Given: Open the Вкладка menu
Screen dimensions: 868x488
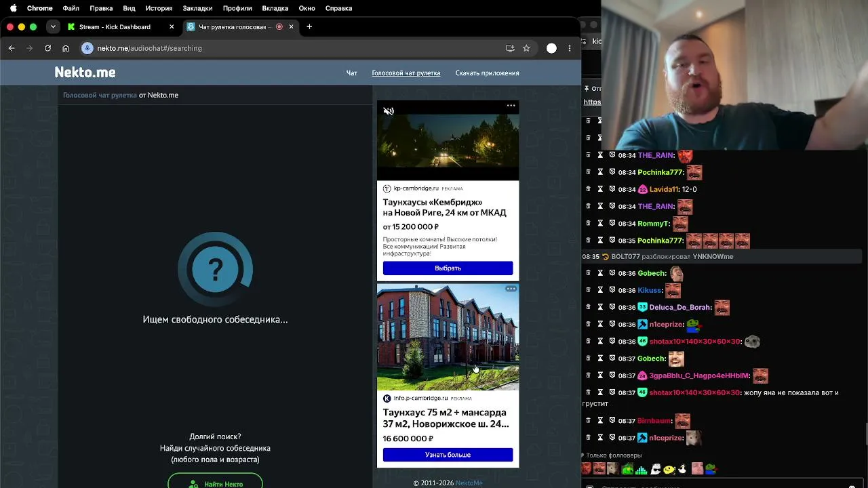Looking at the screenshot, I should pos(275,8).
